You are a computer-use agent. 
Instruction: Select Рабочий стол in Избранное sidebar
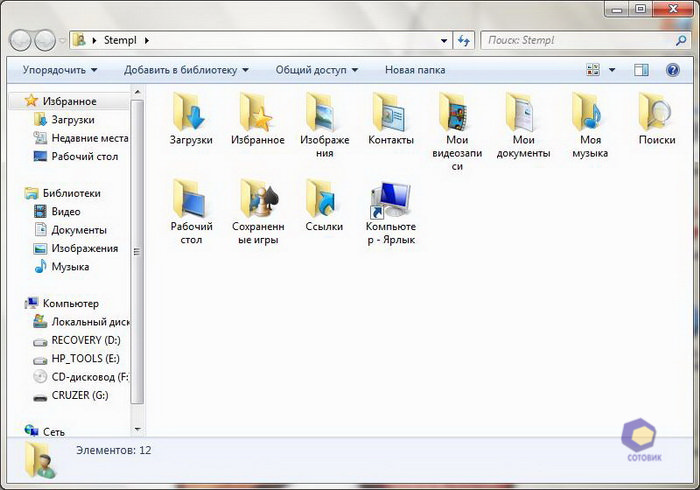pyautogui.click(x=84, y=156)
